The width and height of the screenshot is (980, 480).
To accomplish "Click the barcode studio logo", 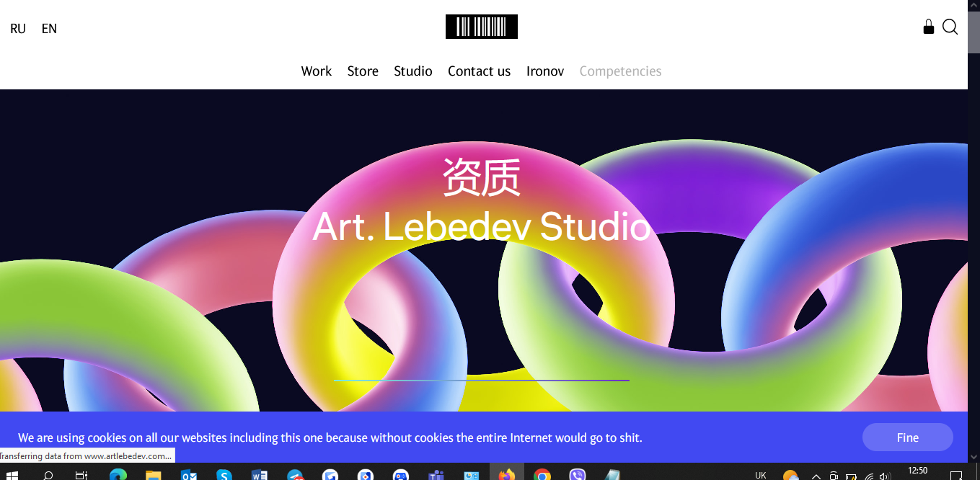I will point(482,27).
